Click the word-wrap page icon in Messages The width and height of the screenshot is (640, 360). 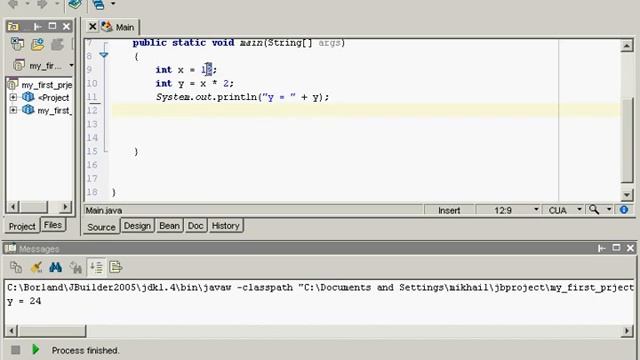pyautogui.click(x=116, y=267)
